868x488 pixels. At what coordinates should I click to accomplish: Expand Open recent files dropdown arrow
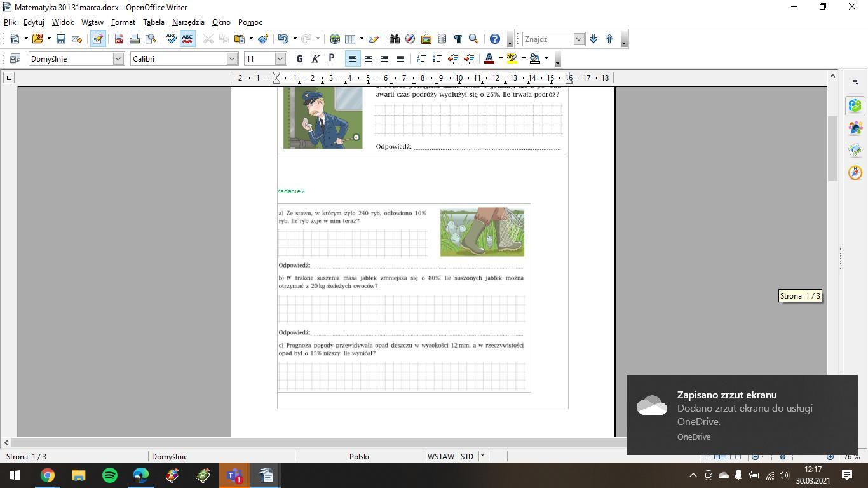pyautogui.click(x=49, y=39)
